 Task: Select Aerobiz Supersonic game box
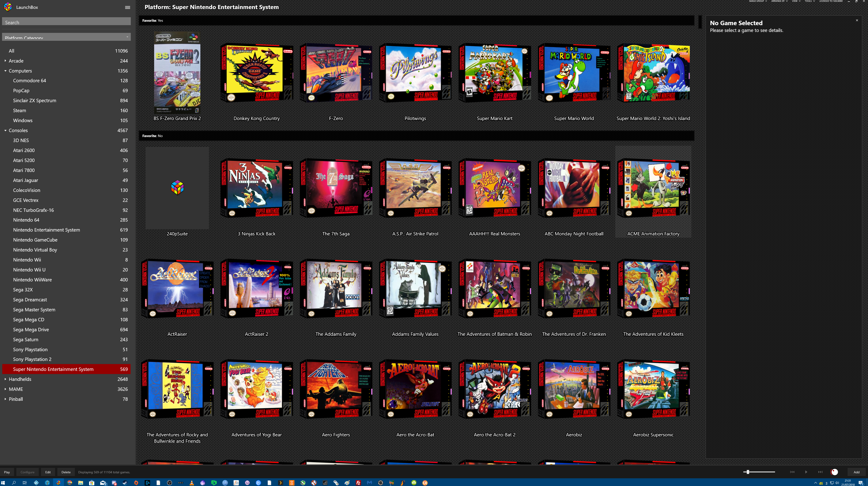pos(653,389)
